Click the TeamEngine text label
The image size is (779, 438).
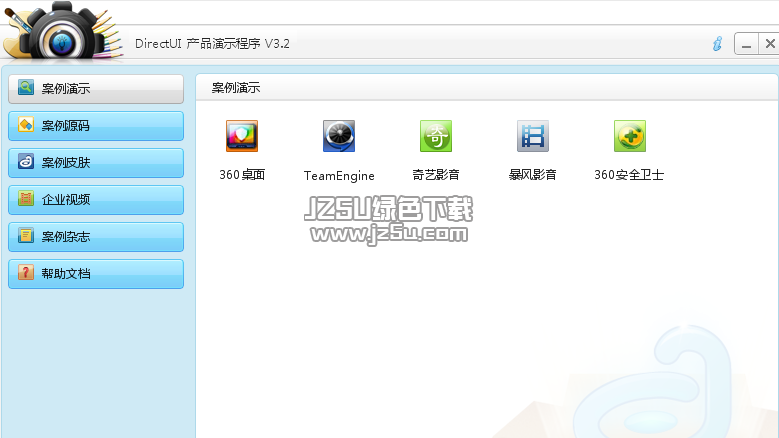tap(339, 176)
